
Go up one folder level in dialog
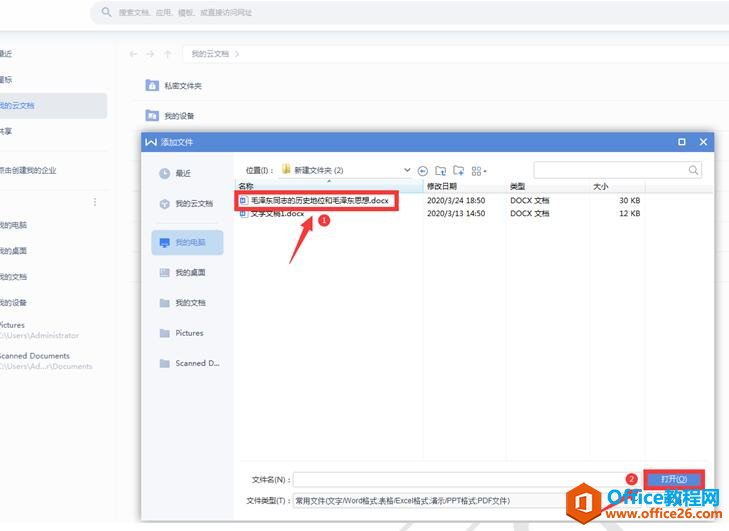tap(441, 171)
